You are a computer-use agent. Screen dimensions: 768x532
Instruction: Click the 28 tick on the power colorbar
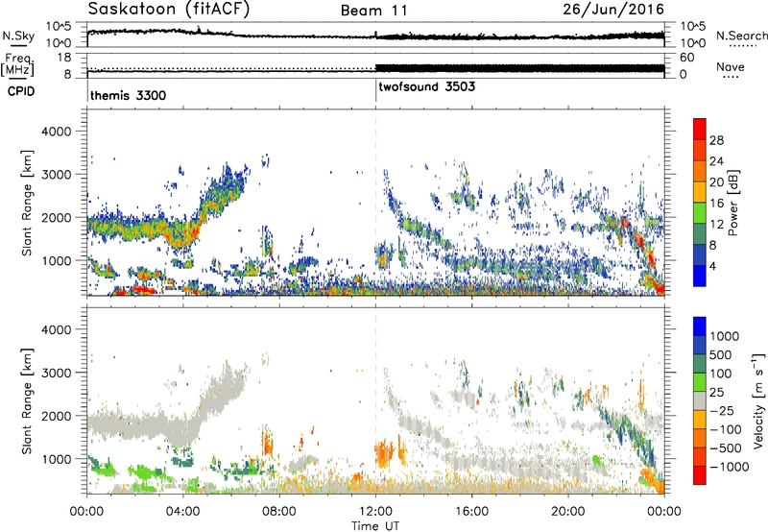[x=716, y=140]
